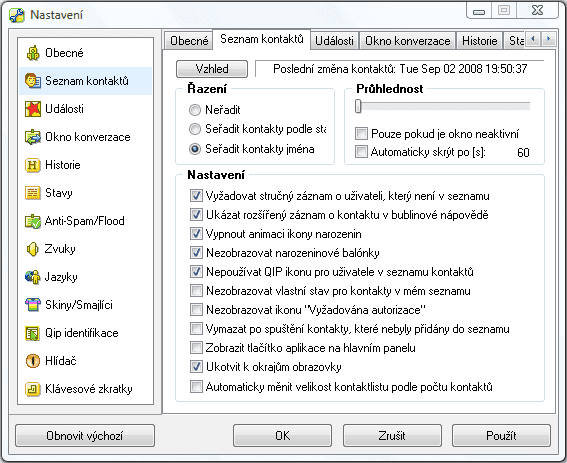Click the Jazyky globe icon
The width and height of the screenshot is (567, 463).
click(33, 277)
